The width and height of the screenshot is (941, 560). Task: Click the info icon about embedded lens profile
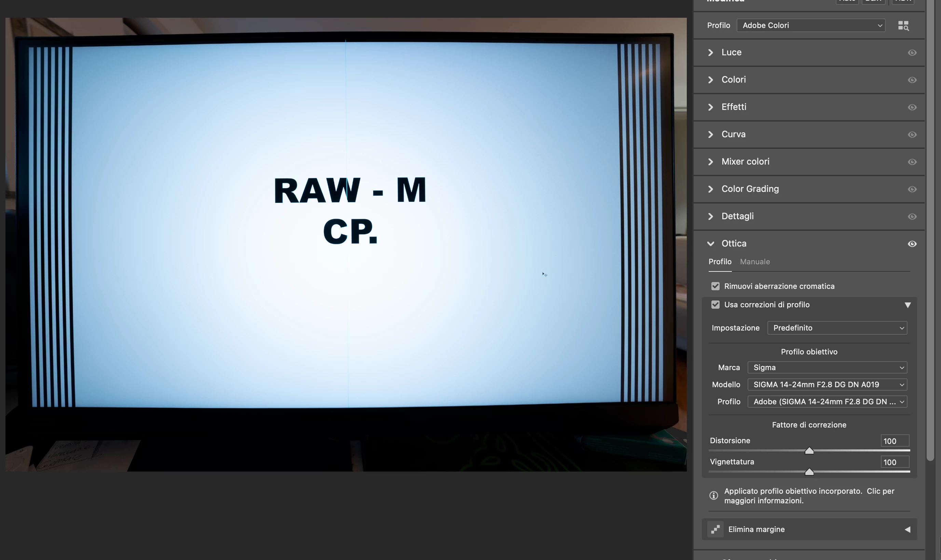[x=713, y=495]
